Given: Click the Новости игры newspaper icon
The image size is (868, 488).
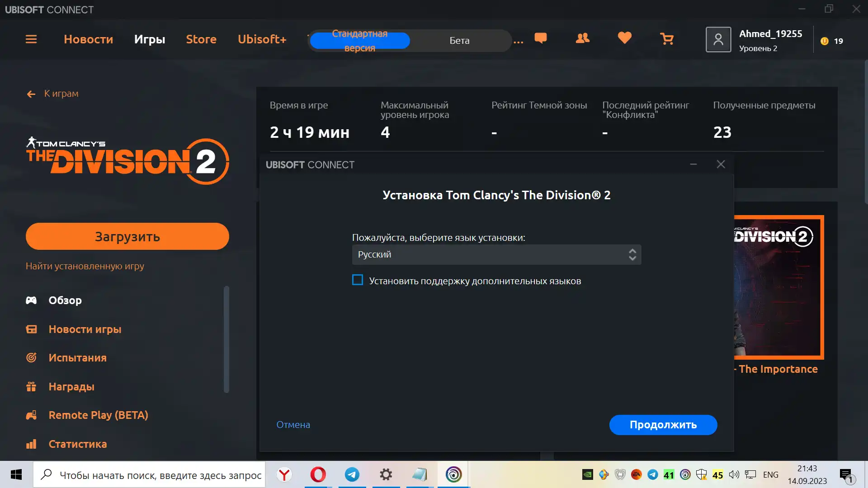Looking at the screenshot, I should (31, 329).
